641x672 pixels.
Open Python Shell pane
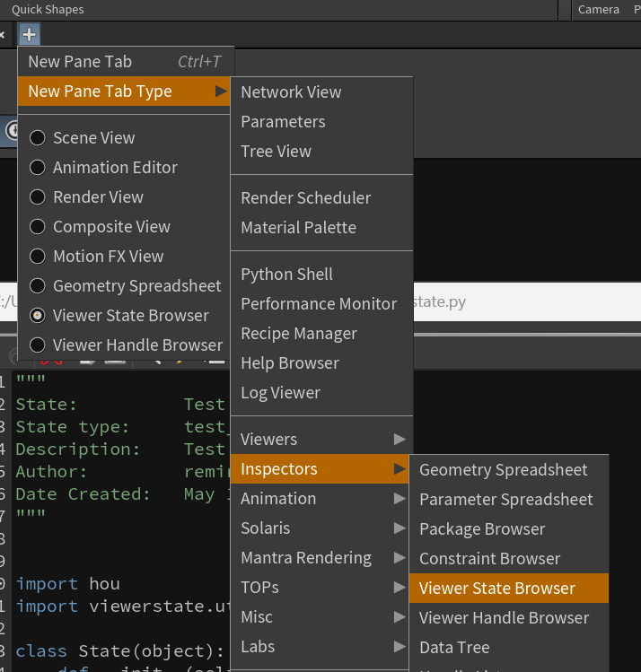(x=321, y=275)
